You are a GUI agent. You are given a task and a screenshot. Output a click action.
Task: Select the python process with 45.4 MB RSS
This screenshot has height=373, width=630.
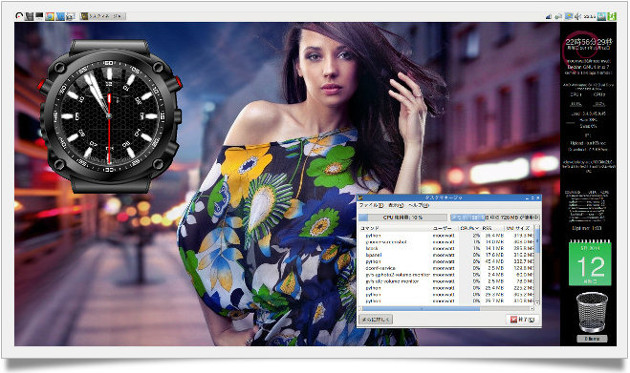coord(447,262)
